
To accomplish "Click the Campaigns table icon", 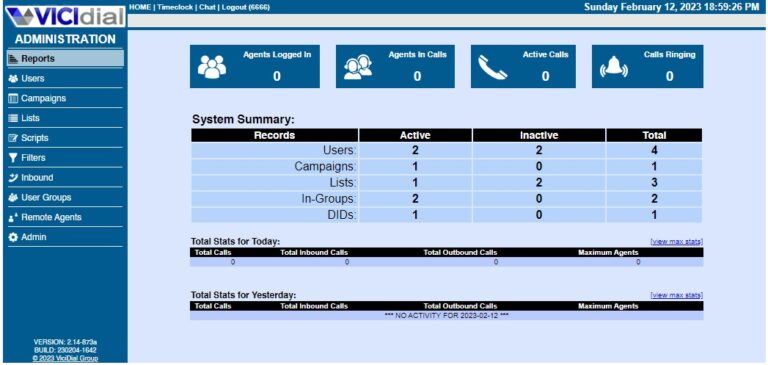I will coord(13,98).
